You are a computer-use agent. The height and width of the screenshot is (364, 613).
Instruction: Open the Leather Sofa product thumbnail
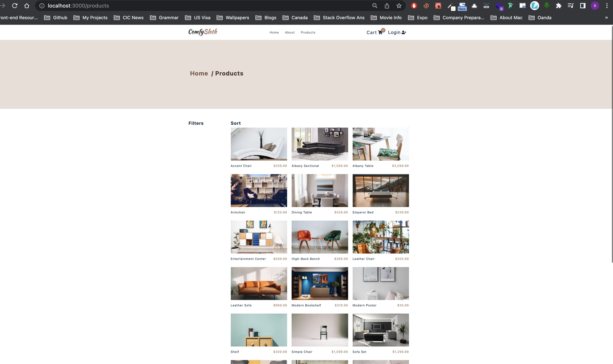click(259, 283)
